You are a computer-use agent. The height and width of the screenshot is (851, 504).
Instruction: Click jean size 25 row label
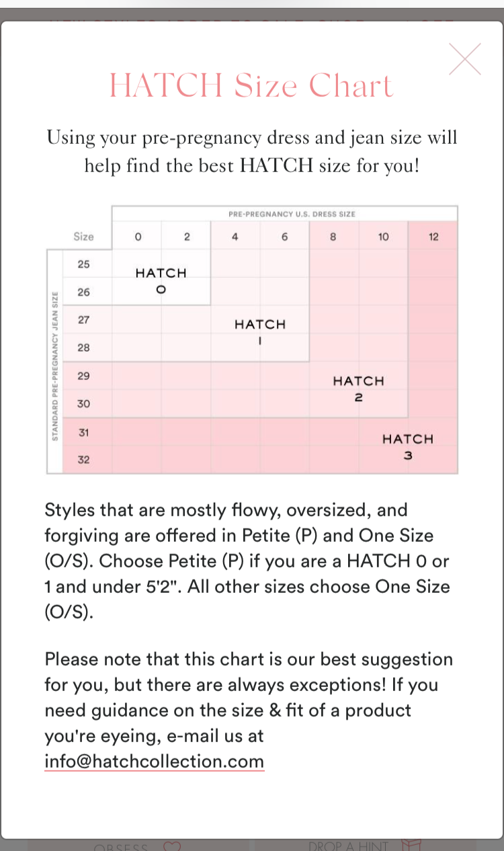point(83,264)
